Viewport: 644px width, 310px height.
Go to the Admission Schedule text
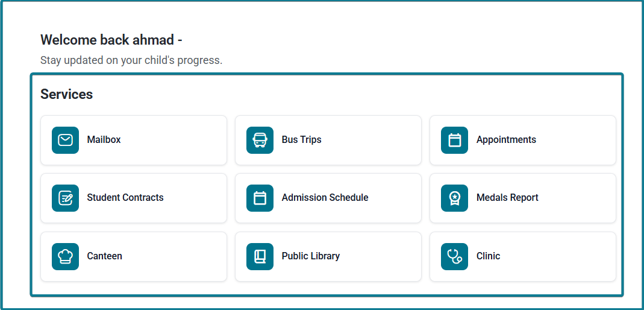[x=325, y=198]
